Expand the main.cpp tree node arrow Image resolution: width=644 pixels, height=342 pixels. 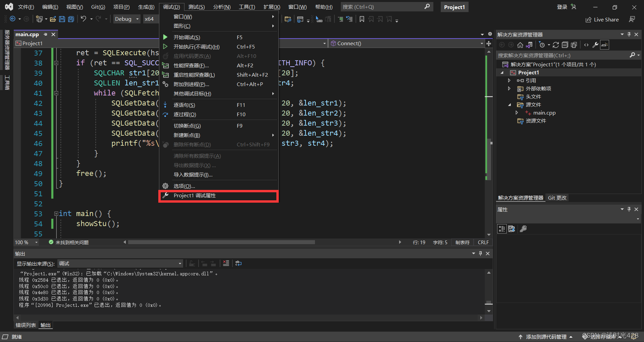[x=517, y=113]
